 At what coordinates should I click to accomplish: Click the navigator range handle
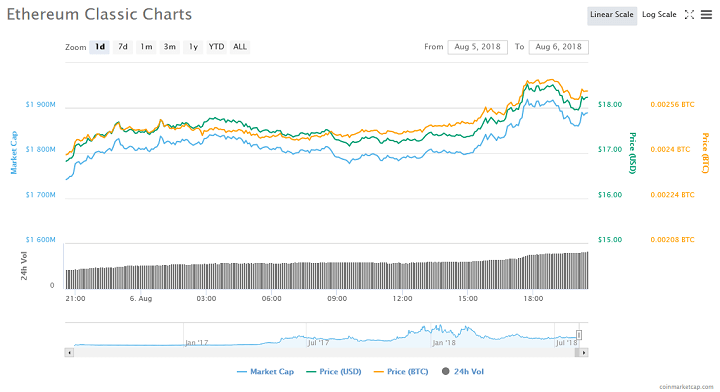(579, 335)
